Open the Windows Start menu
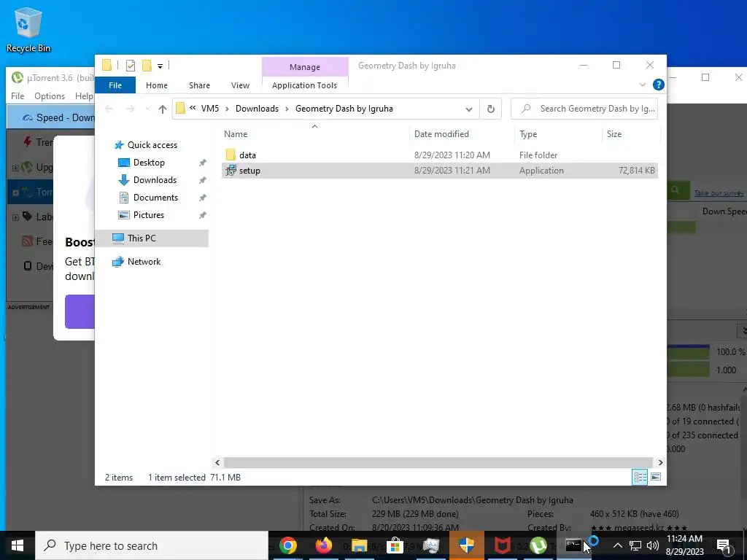Screen dimensions: 747x560 point(18,545)
